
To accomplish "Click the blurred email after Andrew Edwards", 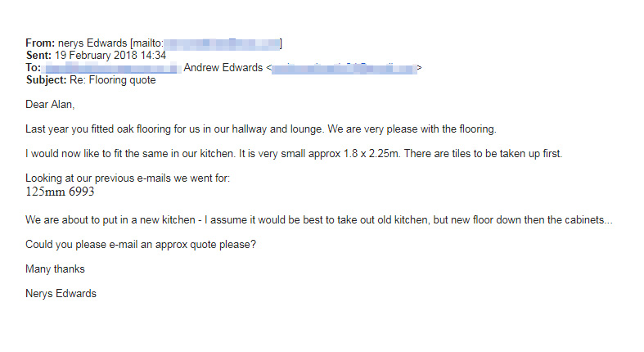I will [344, 68].
